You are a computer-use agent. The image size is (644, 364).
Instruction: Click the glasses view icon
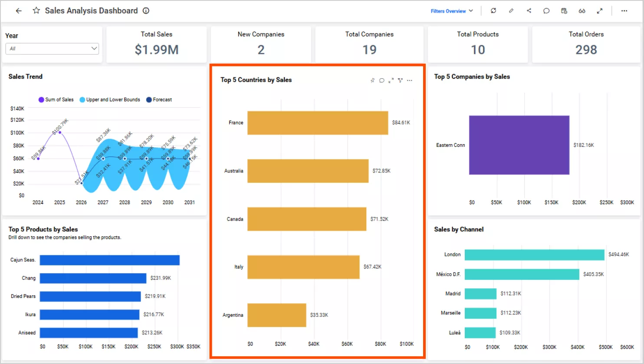[582, 11]
